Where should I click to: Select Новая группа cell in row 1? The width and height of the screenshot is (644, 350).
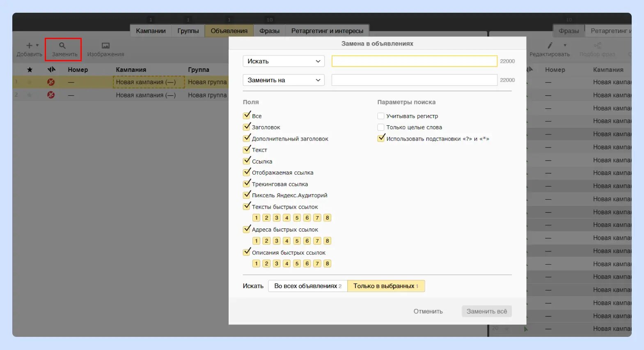(x=207, y=82)
